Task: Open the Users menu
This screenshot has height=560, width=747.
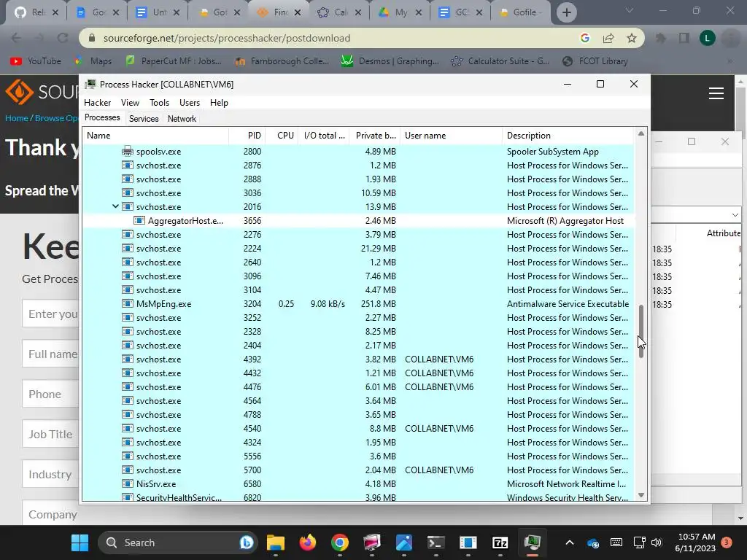Action: (190, 102)
